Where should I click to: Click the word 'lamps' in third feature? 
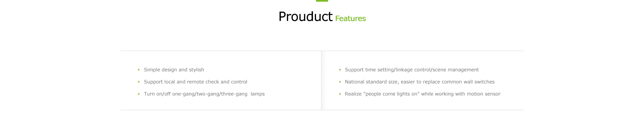click(258, 94)
